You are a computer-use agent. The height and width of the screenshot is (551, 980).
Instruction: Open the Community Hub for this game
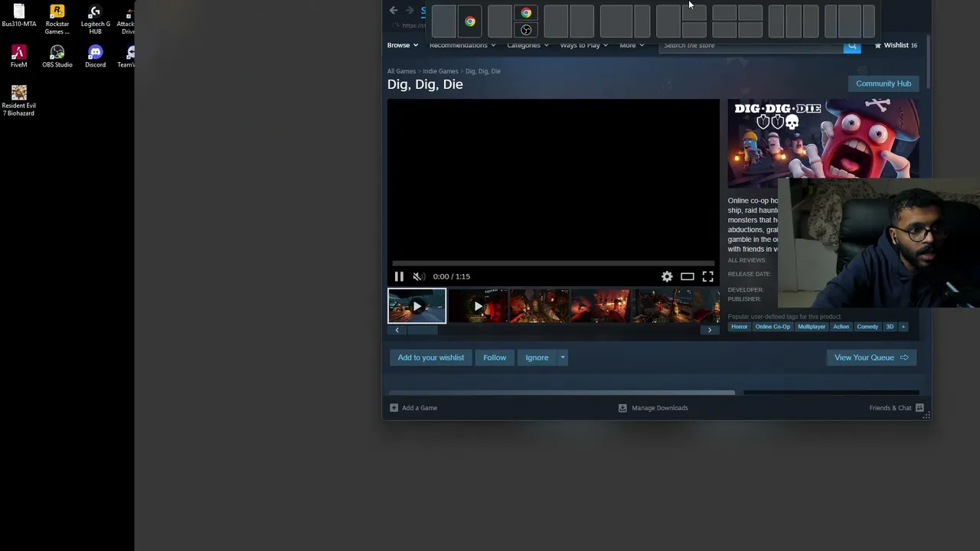pos(884,83)
